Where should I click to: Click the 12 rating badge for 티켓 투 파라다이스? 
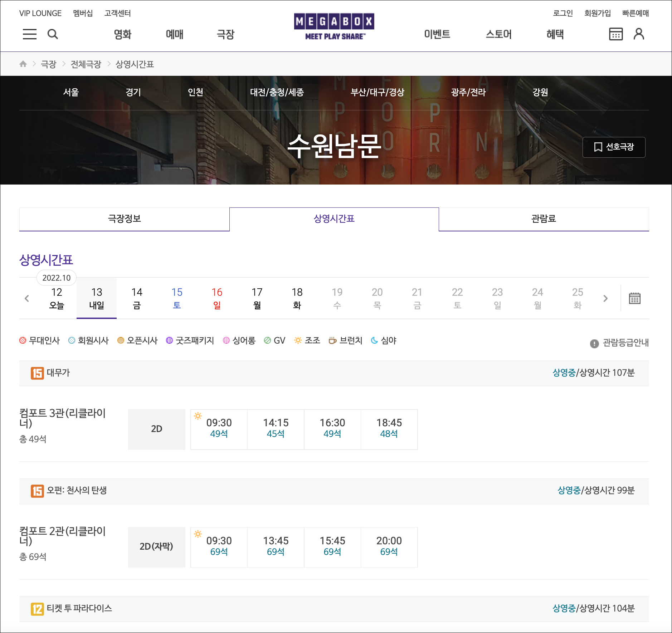tap(37, 609)
